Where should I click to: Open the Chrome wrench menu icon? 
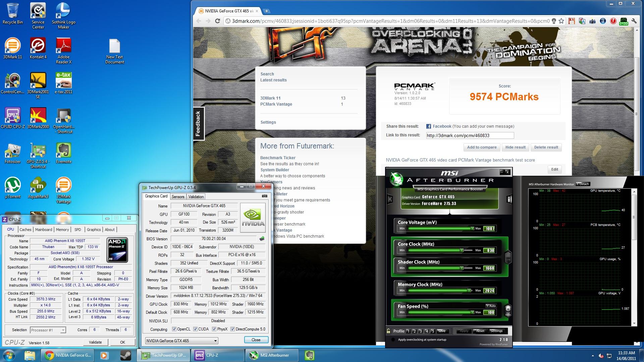click(634, 21)
